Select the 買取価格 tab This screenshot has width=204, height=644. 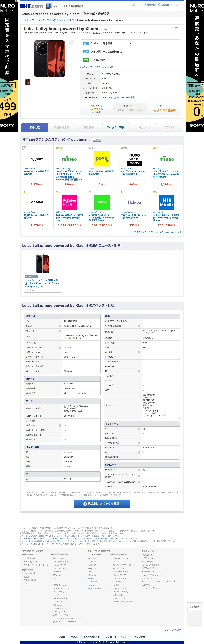88,127
